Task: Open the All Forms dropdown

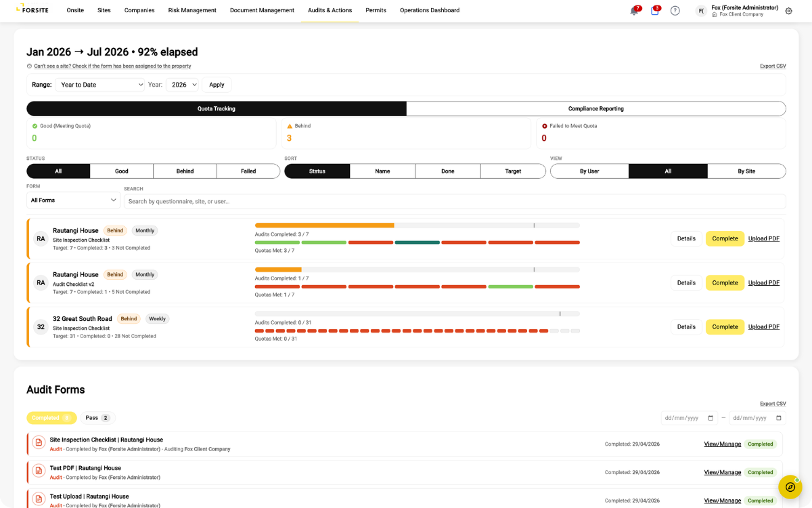Action: pos(73,200)
